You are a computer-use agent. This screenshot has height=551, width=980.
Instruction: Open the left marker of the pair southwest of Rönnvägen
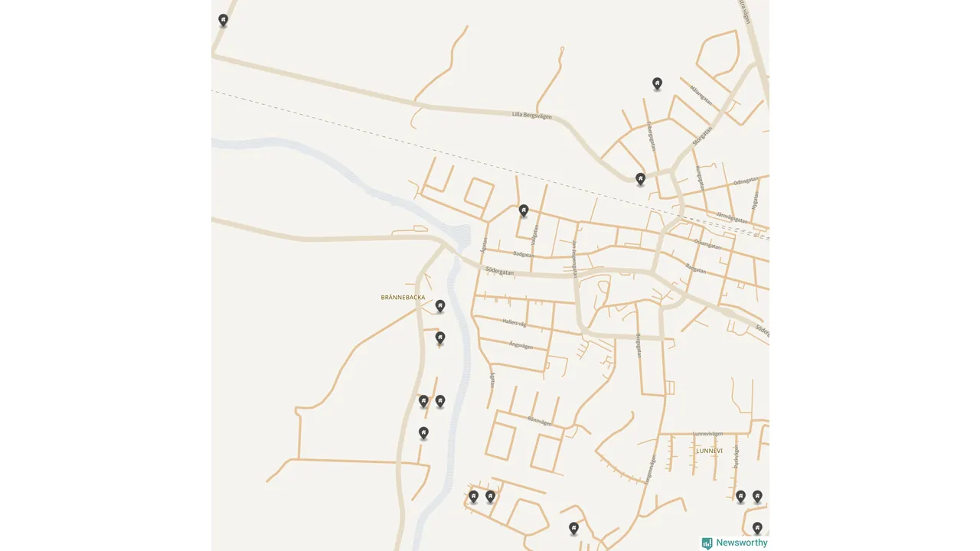point(473,497)
